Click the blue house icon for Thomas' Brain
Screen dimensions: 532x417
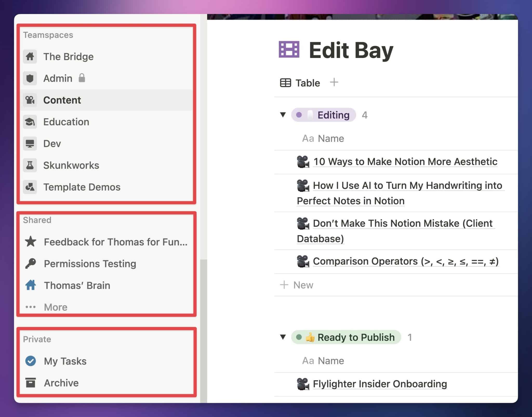point(30,285)
